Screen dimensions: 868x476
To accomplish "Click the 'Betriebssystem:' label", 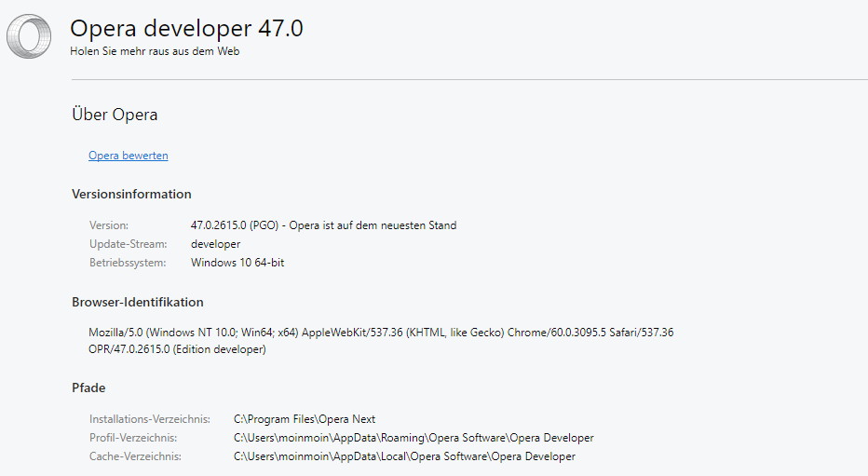I will pos(128,263).
